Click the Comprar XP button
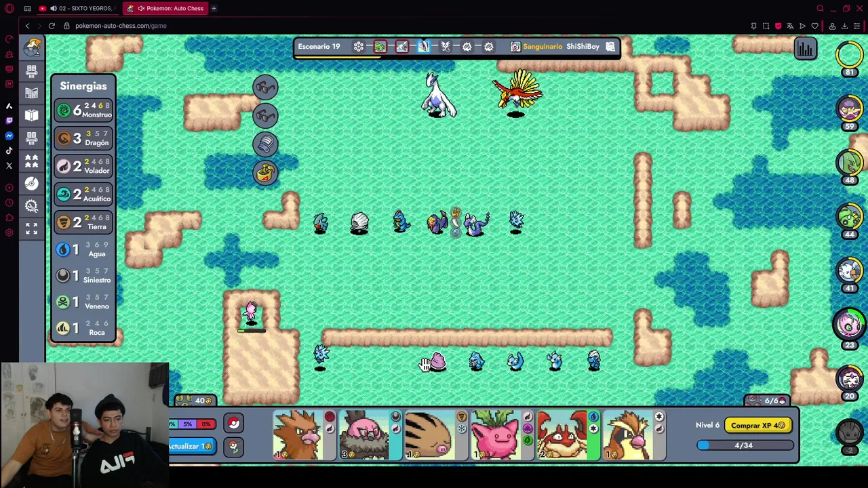This screenshot has width=868, height=488. 757,426
